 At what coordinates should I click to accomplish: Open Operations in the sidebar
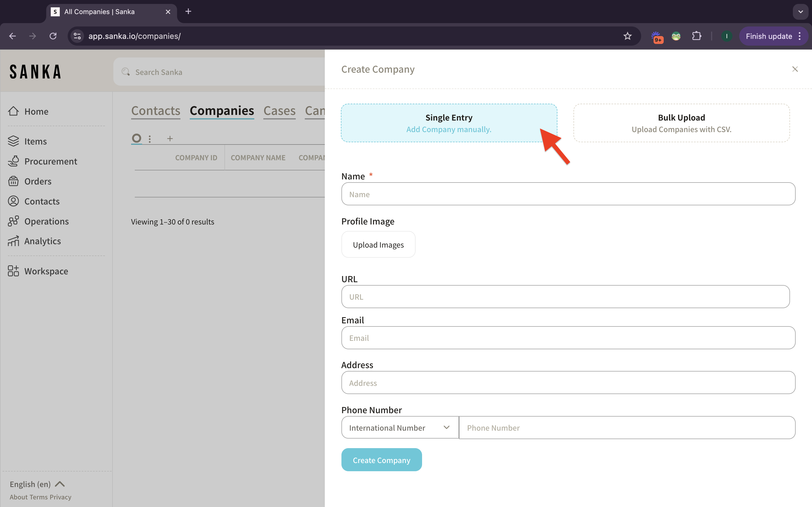(x=14, y=221)
